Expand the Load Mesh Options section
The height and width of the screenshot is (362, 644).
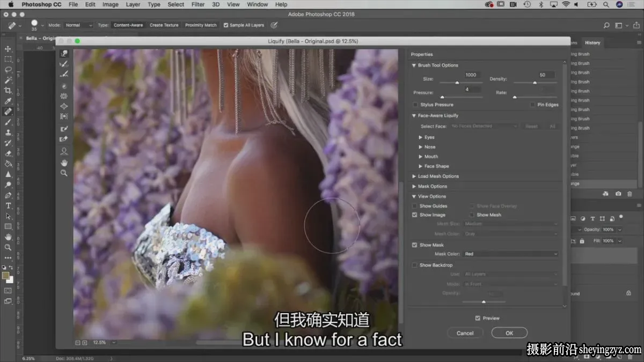[435, 176]
